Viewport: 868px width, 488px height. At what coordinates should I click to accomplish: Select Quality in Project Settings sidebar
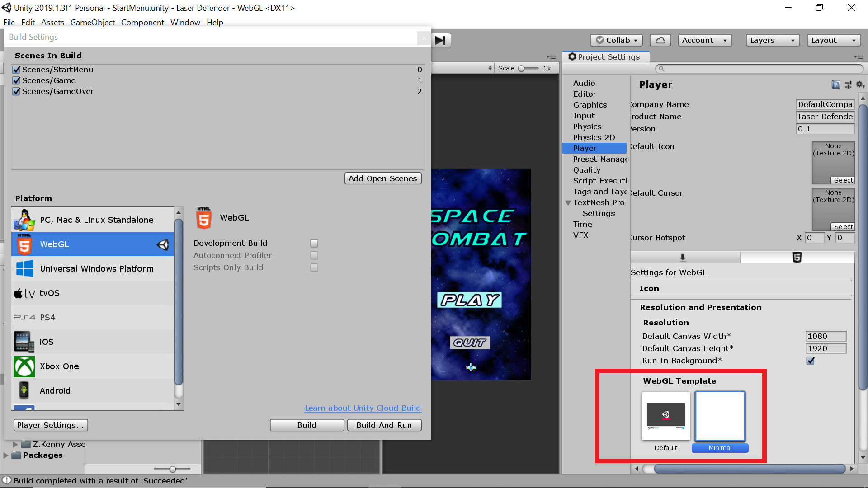pyautogui.click(x=587, y=170)
